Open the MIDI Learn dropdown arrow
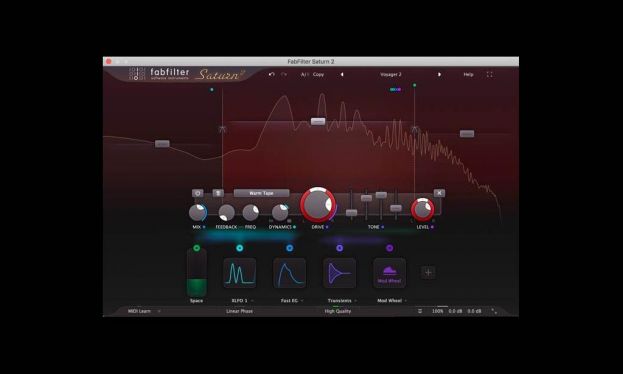This screenshot has width=623, height=374. click(x=159, y=311)
